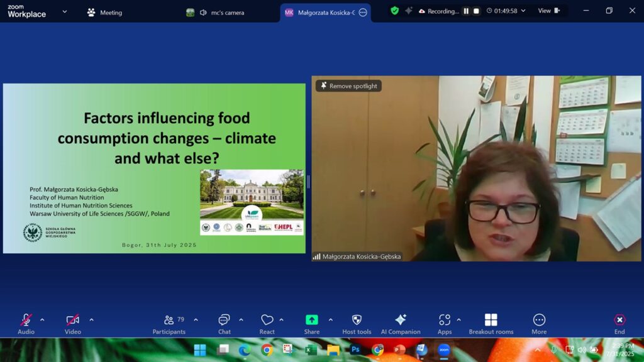Turn on camera with the Video button
644x362 pixels.
point(73,321)
